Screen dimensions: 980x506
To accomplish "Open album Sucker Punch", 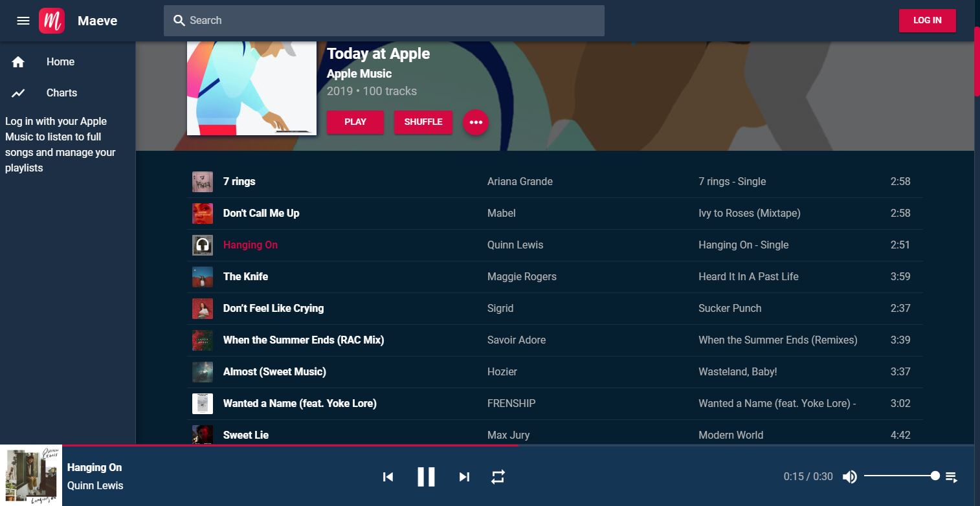I will 730,309.
